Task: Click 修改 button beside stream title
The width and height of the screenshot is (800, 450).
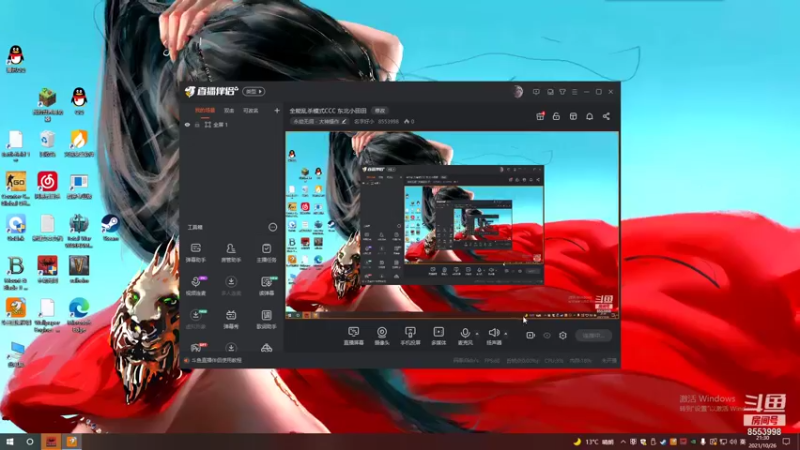Action: coord(380,110)
